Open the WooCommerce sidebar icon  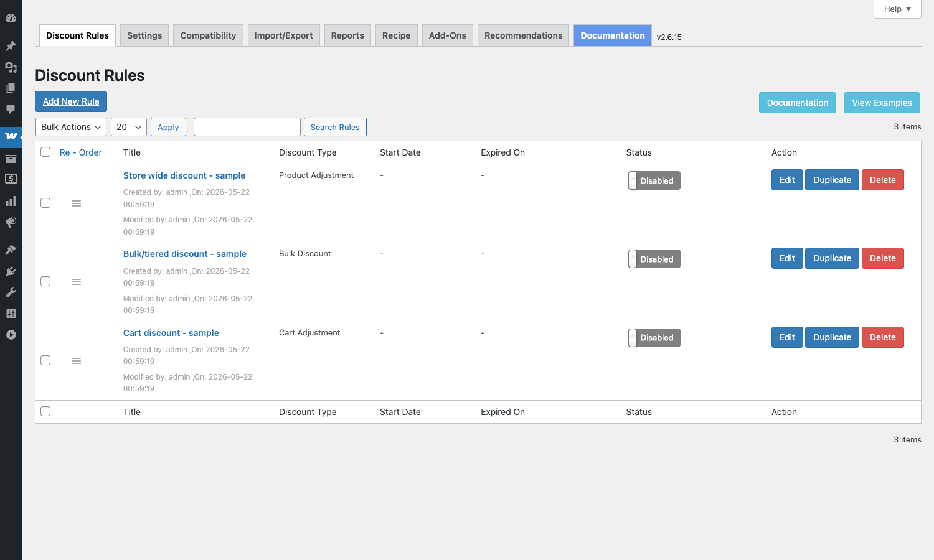click(11, 136)
